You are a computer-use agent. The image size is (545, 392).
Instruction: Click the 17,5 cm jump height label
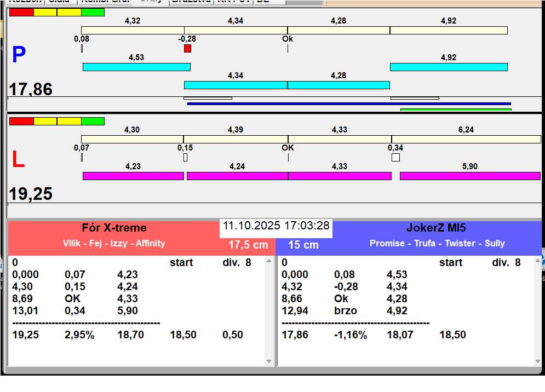pos(248,245)
